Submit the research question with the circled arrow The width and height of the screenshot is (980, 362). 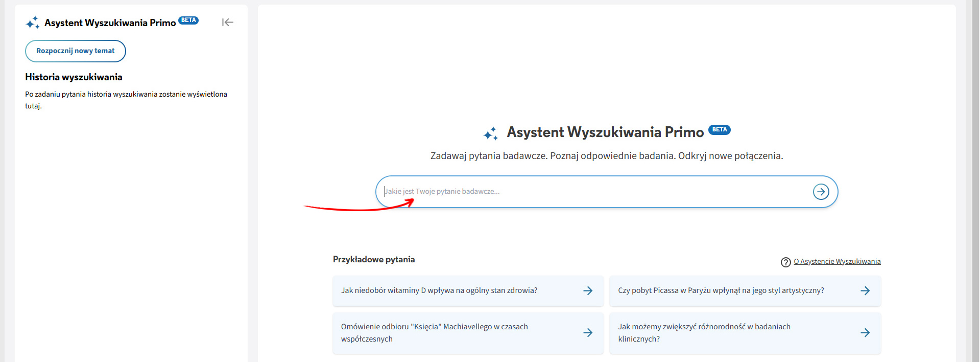tap(821, 192)
